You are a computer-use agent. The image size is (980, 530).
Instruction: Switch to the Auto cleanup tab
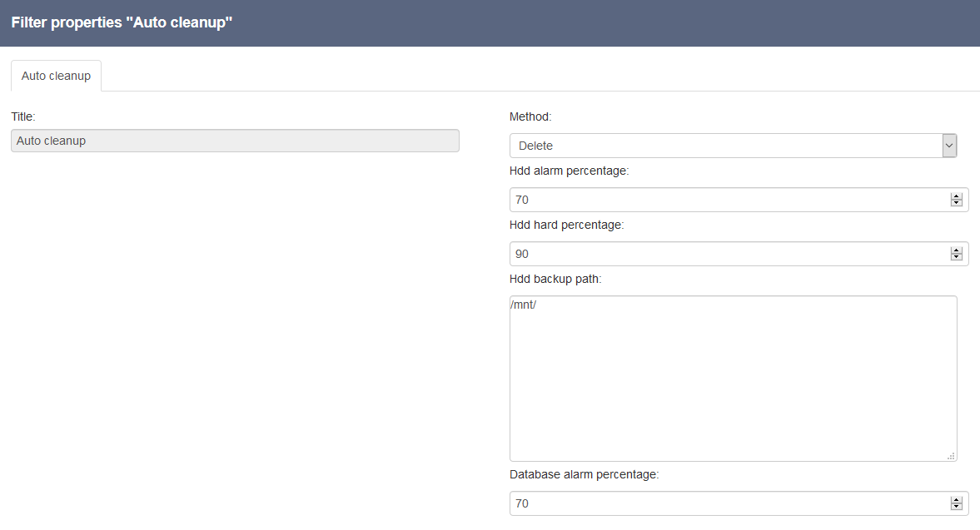[x=56, y=76]
